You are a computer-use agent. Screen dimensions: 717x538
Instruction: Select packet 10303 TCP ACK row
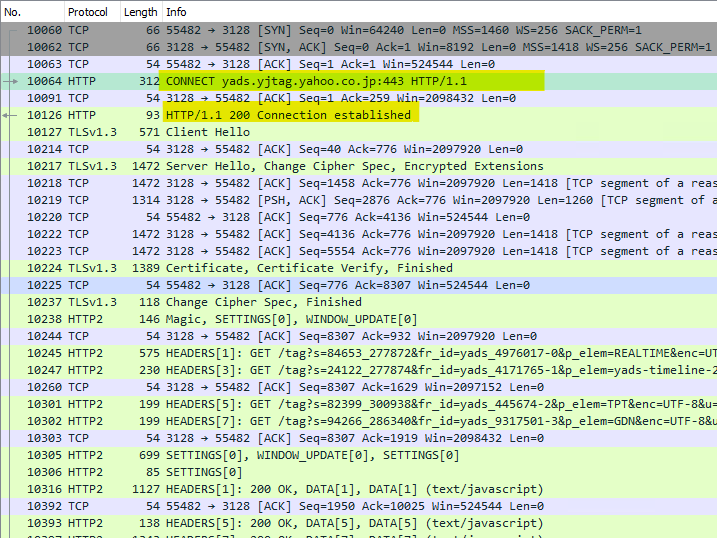pyautogui.click(x=358, y=438)
